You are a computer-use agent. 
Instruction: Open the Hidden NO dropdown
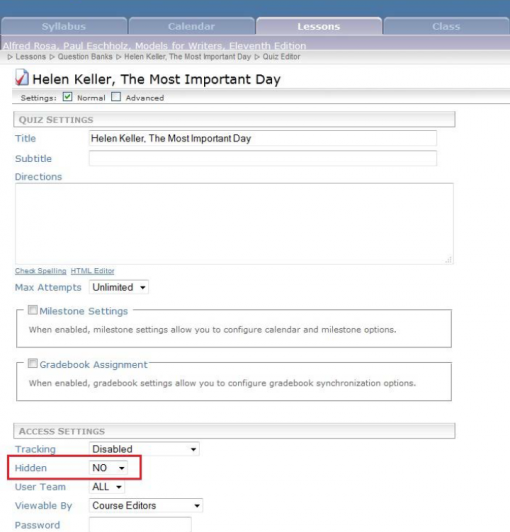point(108,468)
